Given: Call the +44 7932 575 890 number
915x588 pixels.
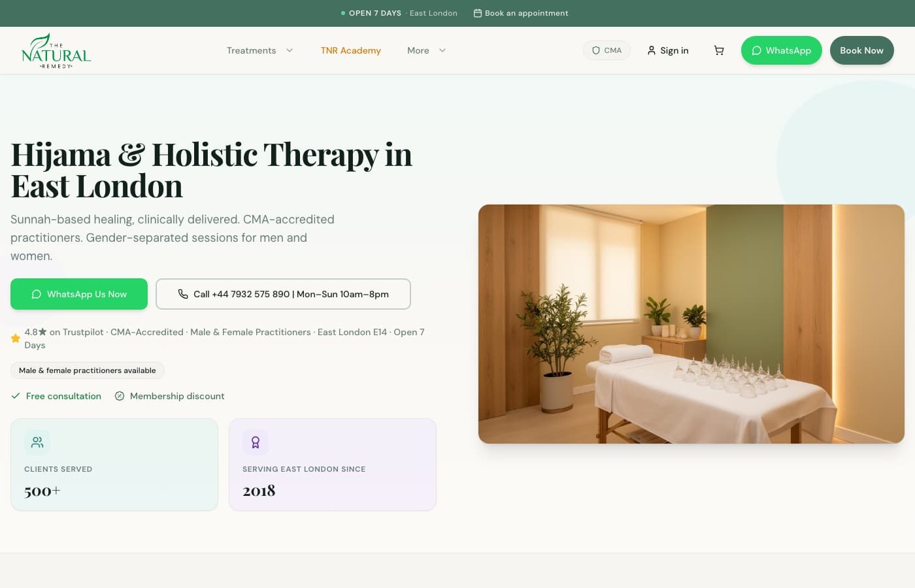Looking at the screenshot, I should click(283, 294).
